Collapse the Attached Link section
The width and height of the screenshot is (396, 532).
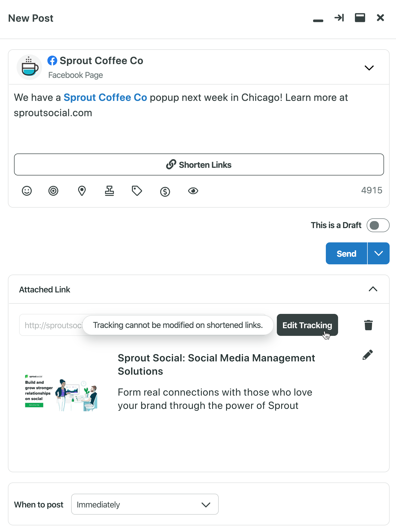pos(373,289)
